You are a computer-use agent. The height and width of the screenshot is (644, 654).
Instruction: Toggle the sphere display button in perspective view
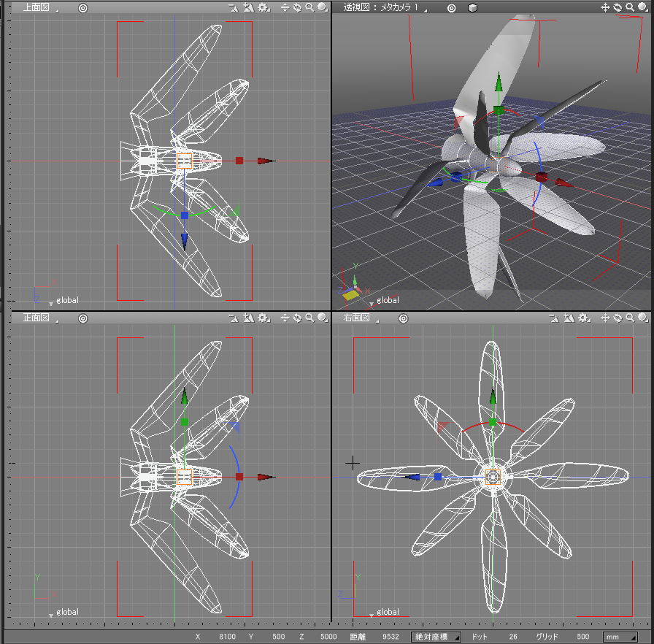click(642, 8)
